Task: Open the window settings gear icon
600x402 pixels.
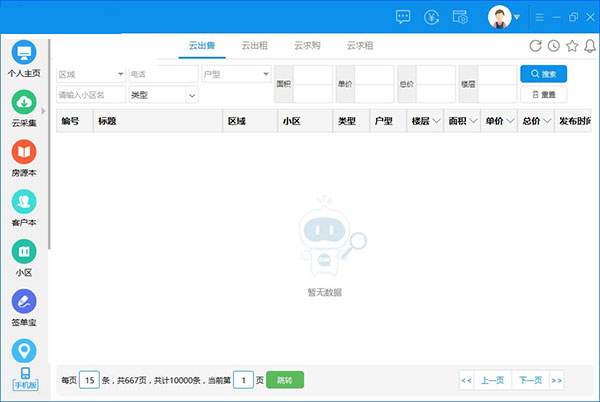Action: [460, 17]
